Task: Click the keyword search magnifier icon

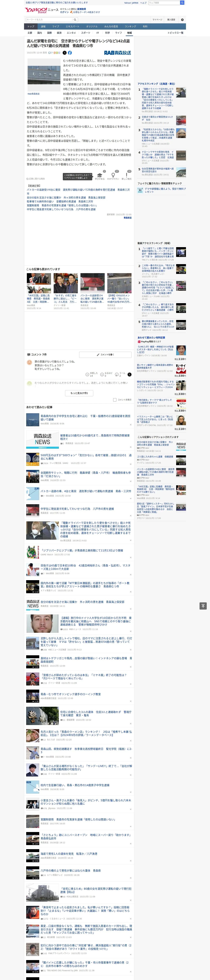Action: coord(75,20)
